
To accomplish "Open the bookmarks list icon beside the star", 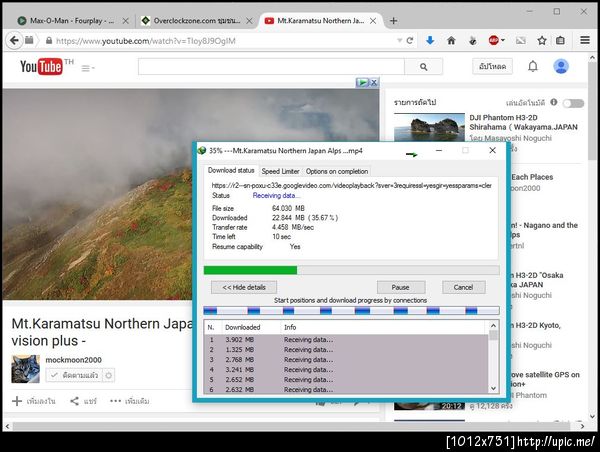I will pos(561,40).
